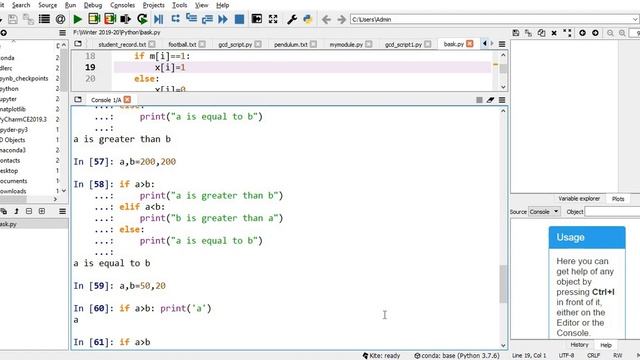Open the Search menu

(21, 5)
